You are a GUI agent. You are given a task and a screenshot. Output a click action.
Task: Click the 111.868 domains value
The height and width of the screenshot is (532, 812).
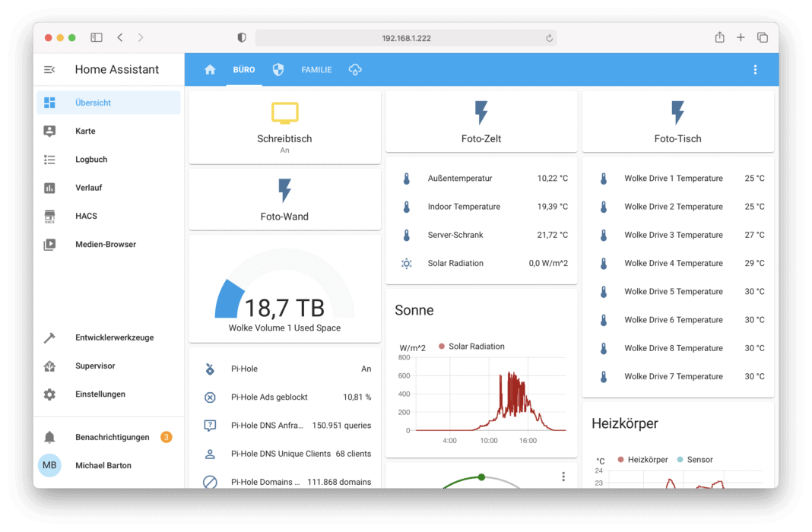[x=339, y=482]
